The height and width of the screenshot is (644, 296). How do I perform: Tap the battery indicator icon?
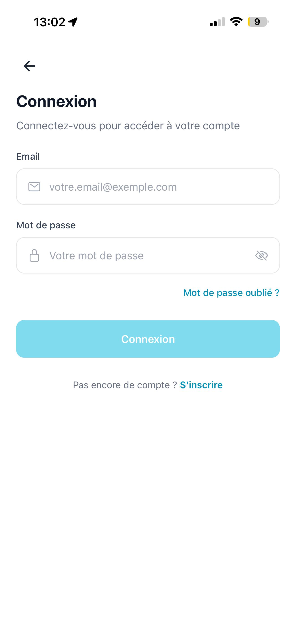pos(258,22)
